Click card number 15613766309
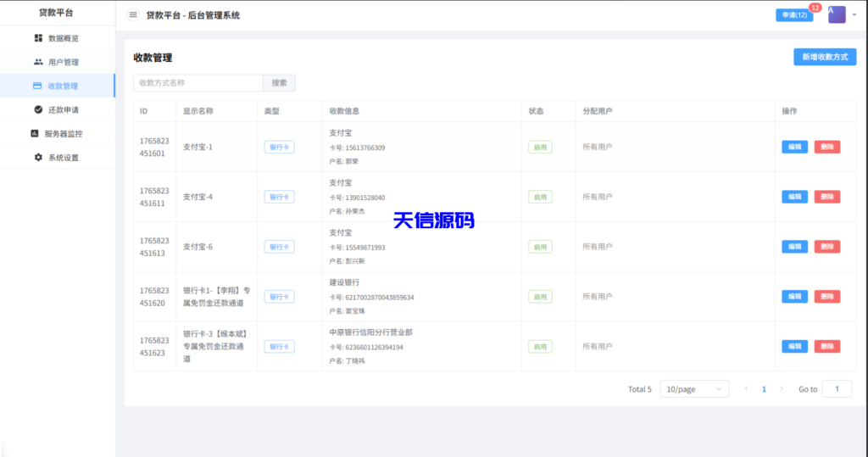868x457 pixels. (x=364, y=148)
